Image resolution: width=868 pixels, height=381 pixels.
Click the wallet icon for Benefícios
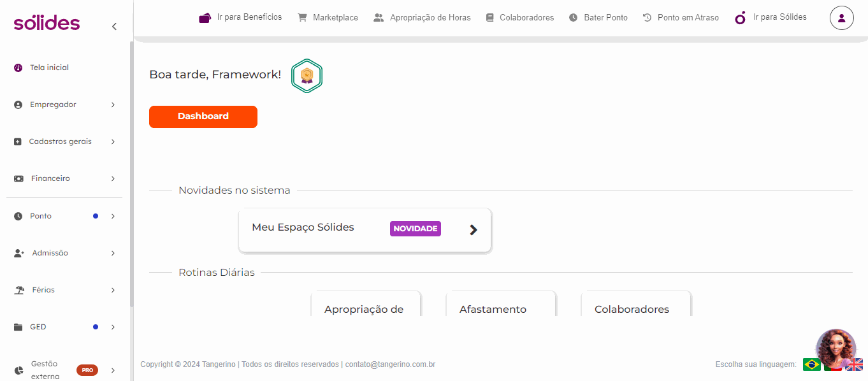click(205, 18)
